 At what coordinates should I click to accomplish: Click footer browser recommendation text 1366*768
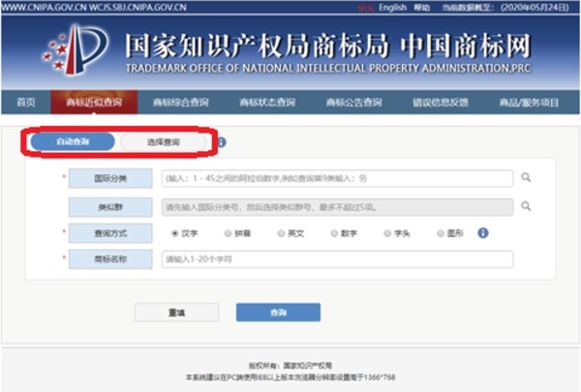click(290, 377)
